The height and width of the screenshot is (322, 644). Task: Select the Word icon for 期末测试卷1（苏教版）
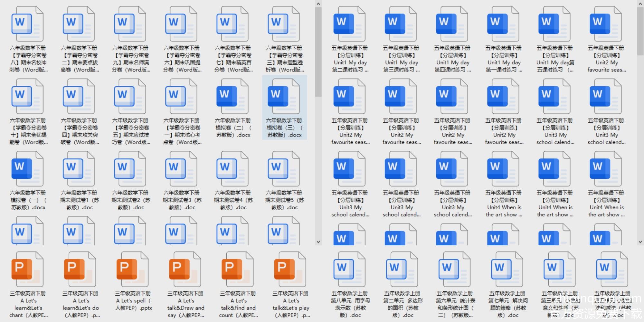click(x=79, y=169)
